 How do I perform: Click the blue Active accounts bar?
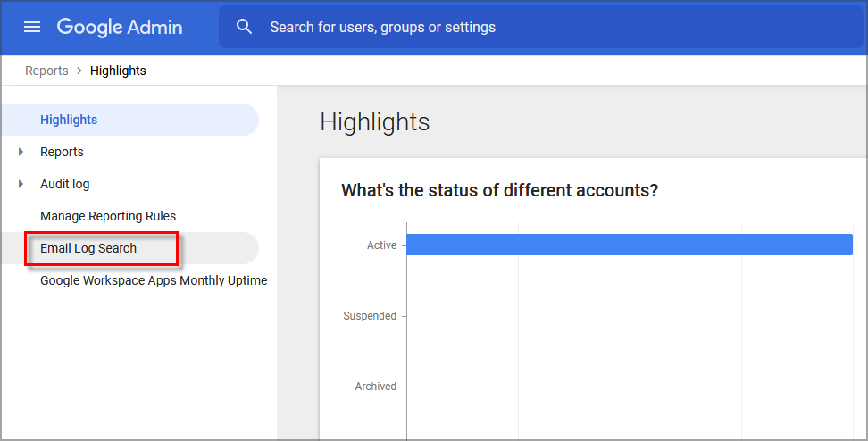click(629, 245)
